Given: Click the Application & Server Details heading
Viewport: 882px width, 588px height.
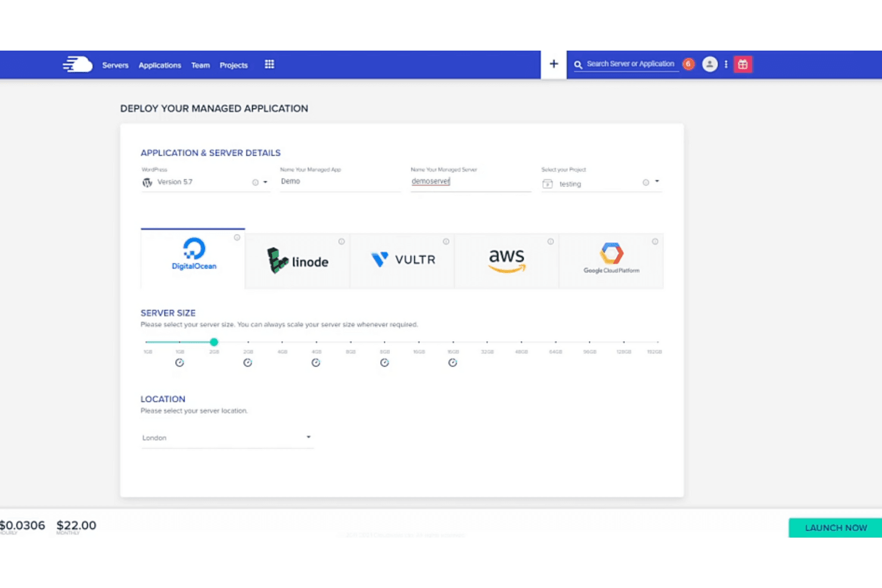Looking at the screenshot, I should (x=210, y=153).
